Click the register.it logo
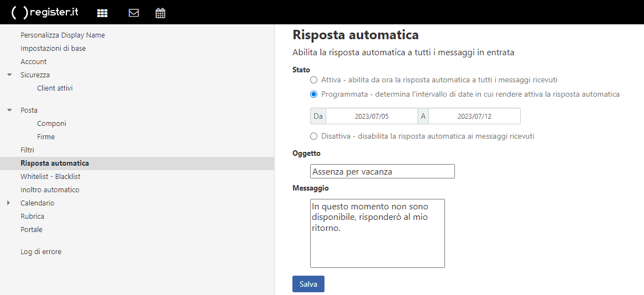Viewport: 644px width, 295px height. coord(45,12)
